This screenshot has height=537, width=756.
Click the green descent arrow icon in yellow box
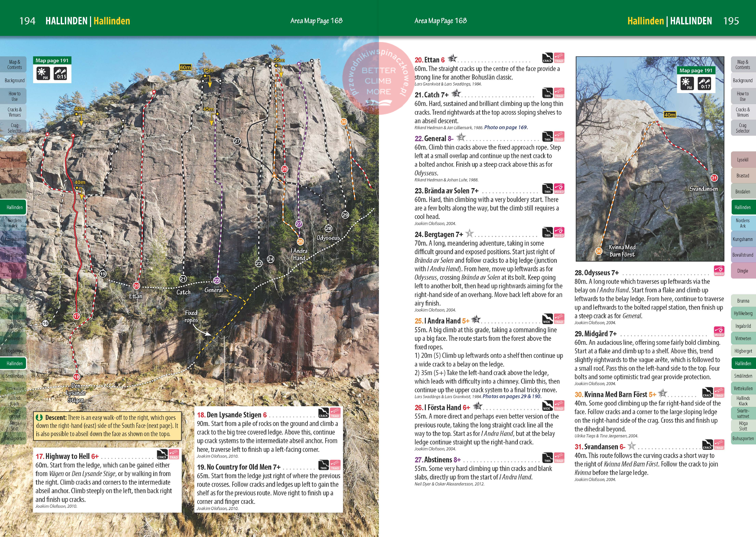coord(39,418)
